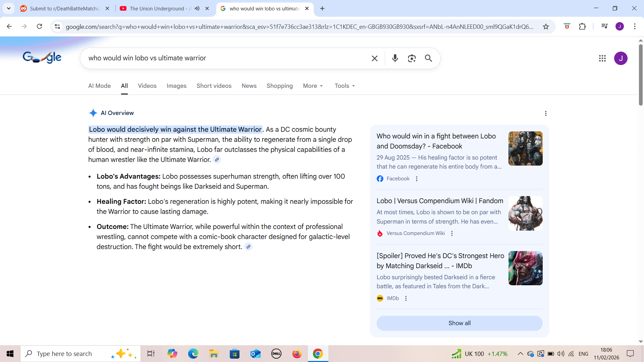Open volume control in system tray

coord(560,354)
